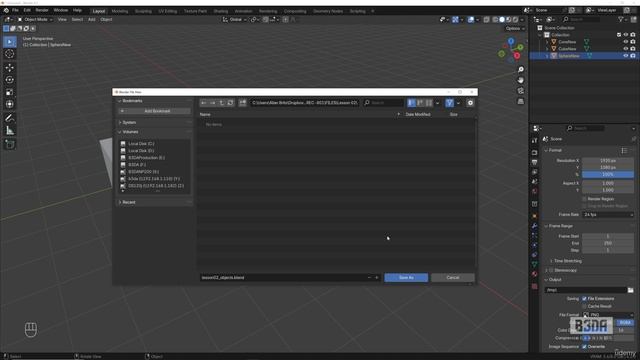Toggle Collection visibility eye icon

tap(626, 35)
